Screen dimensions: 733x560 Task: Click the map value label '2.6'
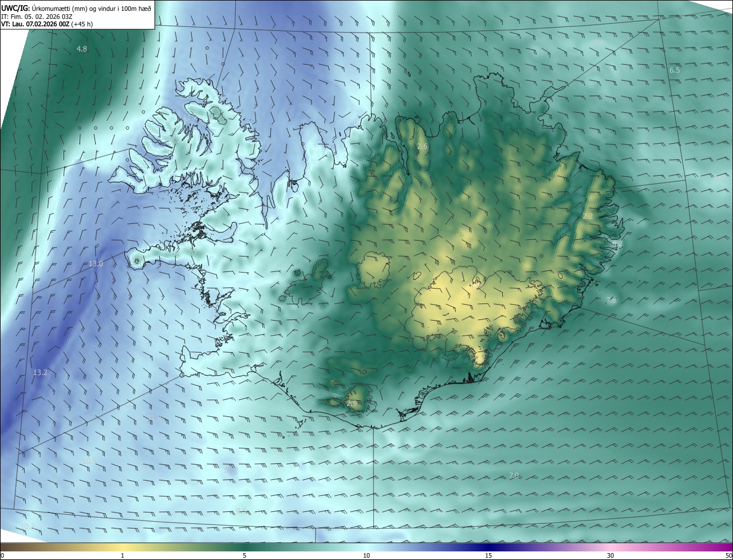pos(422,147)
